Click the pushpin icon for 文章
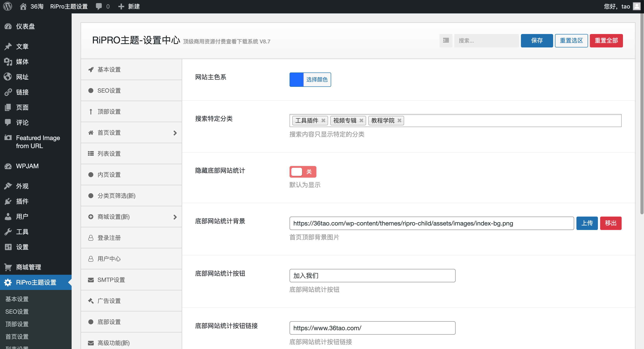This screenshot has width=644, height=349. click(8, 47)
